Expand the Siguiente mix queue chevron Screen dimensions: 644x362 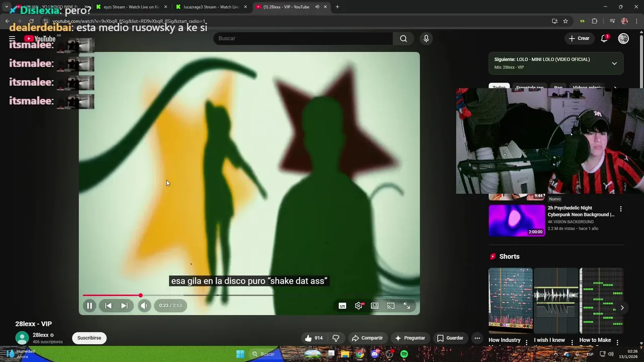614,63
